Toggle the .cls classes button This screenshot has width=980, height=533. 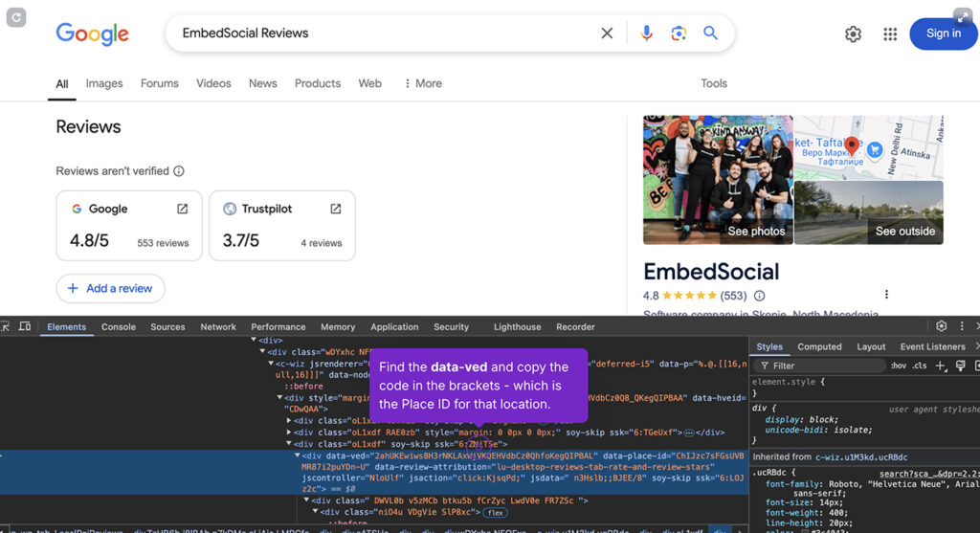click(920, 366)
